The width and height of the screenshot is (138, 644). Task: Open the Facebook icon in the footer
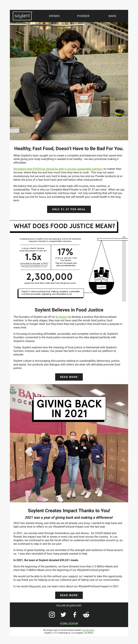coord(75,615)
